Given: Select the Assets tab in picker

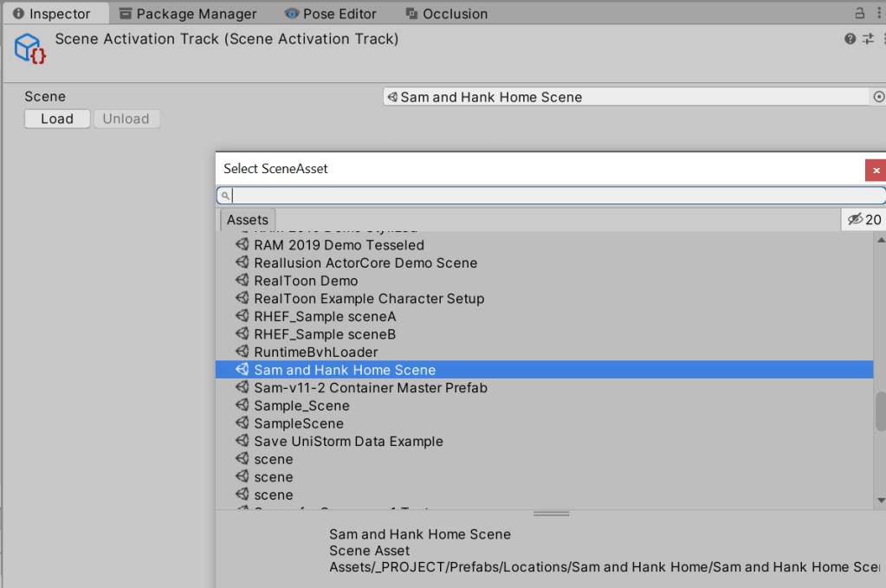Looking at the screenshot, I should point(247,220).
